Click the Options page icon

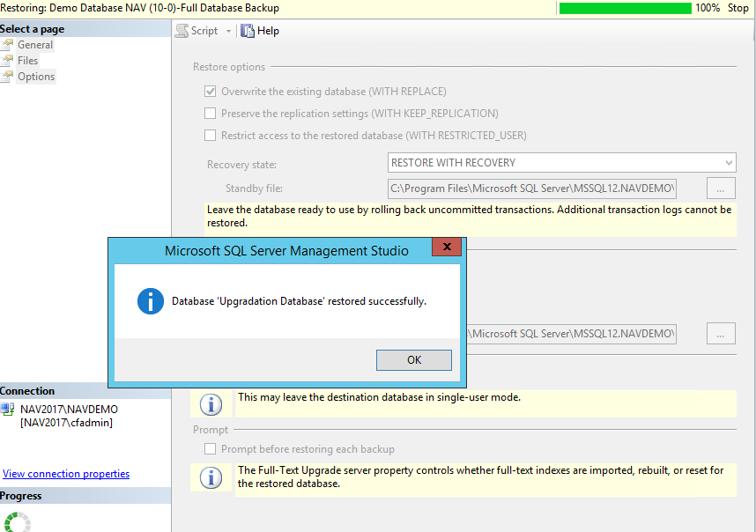[7, 77]
